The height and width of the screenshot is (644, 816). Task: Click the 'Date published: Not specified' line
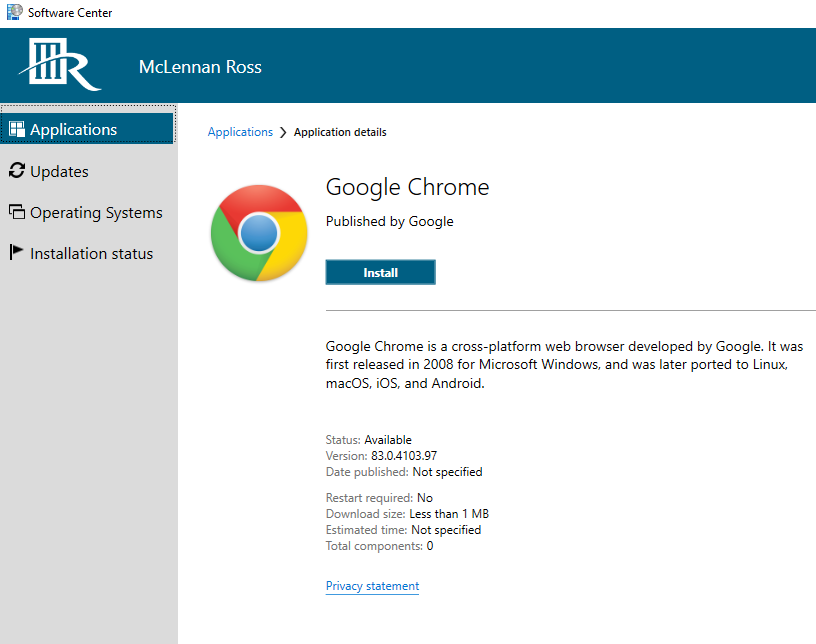pos(404,472)
